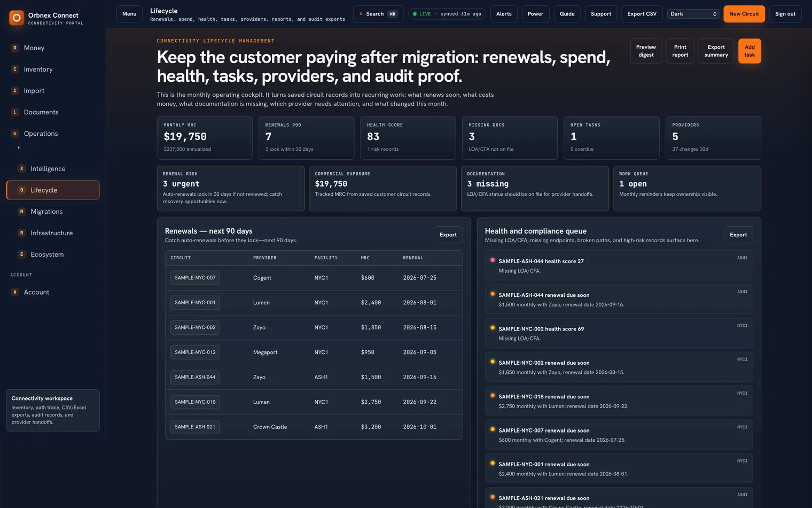Go to Inventory in the sidebar
Screen dimensions: 812x508
[x=53, y=69]
